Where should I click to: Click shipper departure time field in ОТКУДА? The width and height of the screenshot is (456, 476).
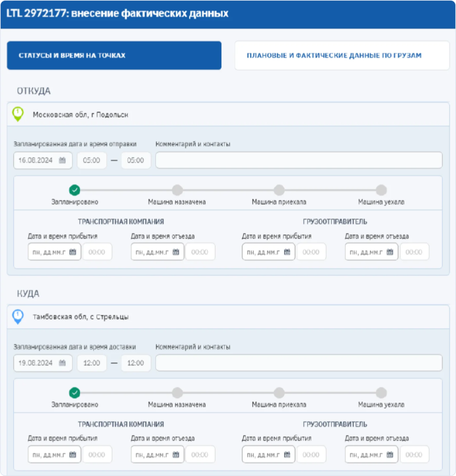pyautogui.click(x=414, y=252)
